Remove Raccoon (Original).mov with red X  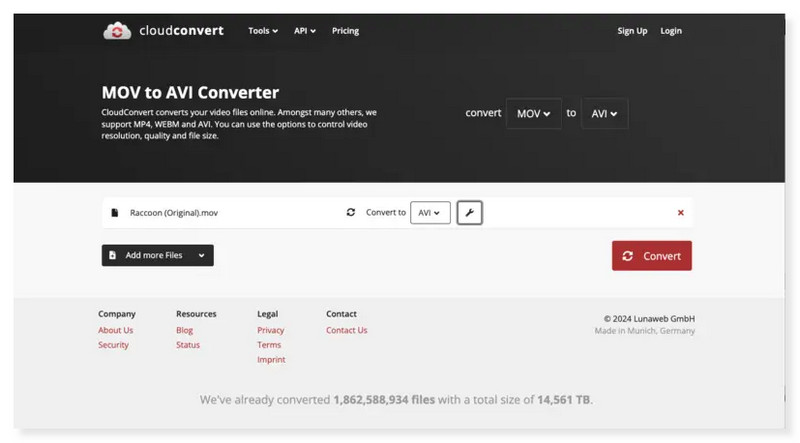[681, 213]
